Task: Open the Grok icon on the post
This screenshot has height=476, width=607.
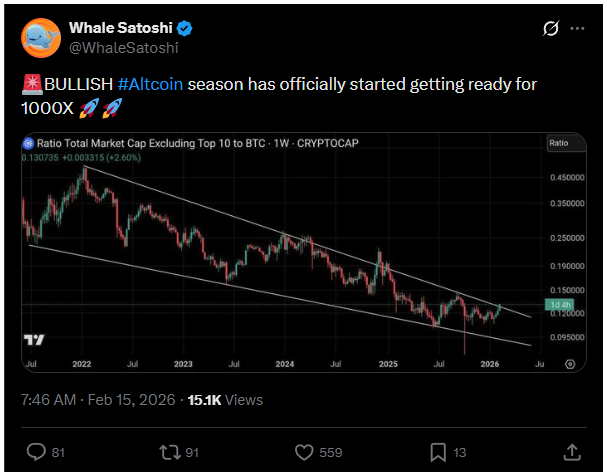Action: [x=549, y=28]
